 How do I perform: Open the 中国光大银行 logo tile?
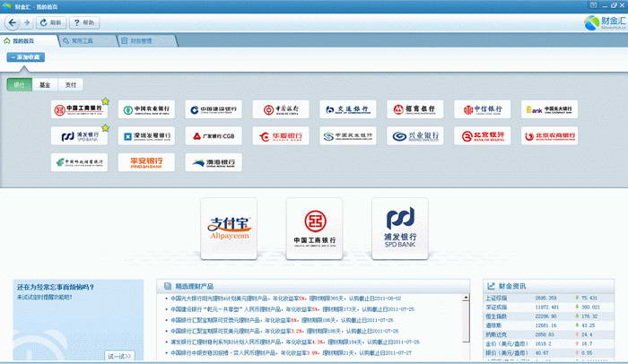click(x=549, y=109)
